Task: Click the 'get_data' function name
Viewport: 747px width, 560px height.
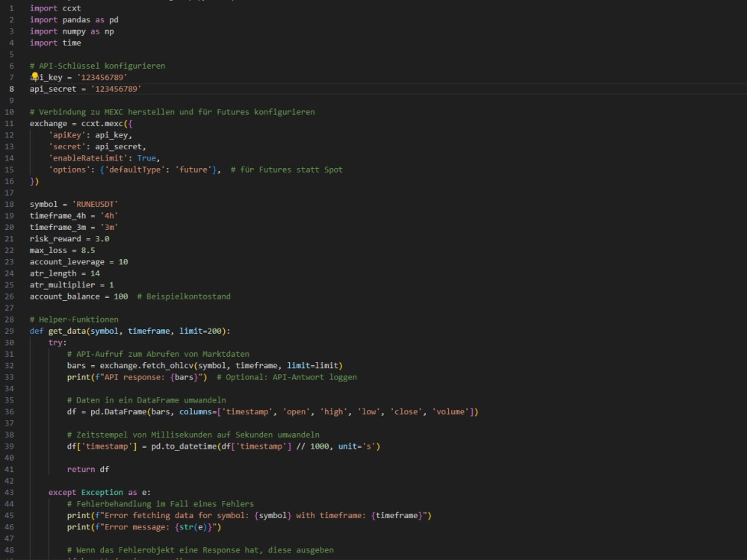Action: coord(67,331)
